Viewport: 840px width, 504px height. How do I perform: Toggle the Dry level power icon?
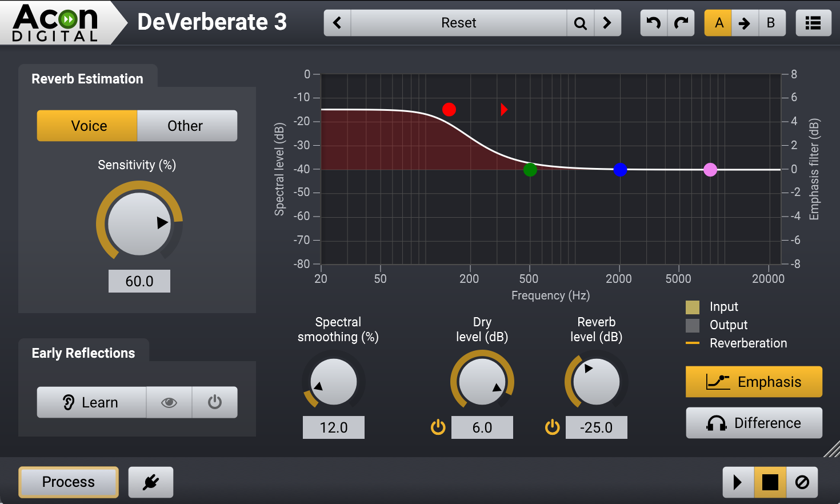(x=438, y=427)
